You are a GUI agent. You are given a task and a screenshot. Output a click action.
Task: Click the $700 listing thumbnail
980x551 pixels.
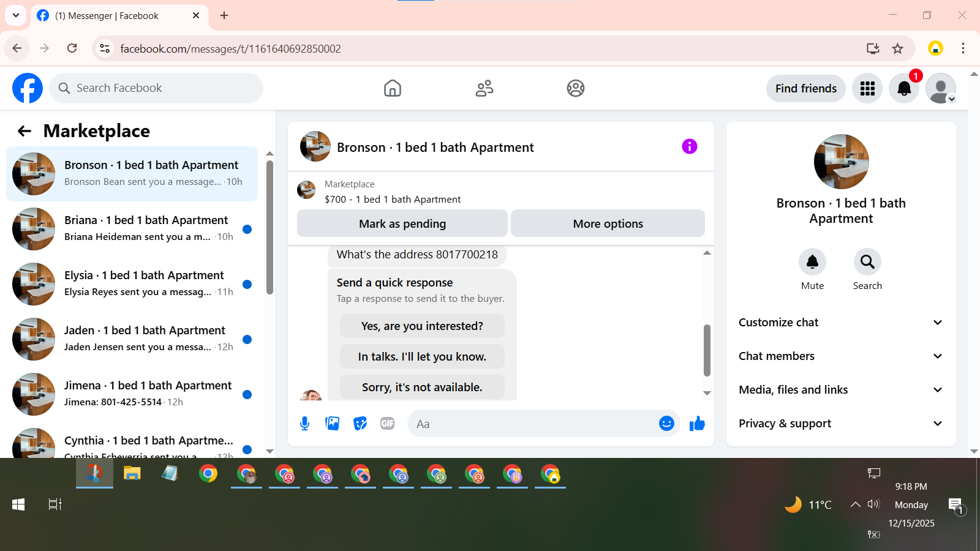click(306, 190)
